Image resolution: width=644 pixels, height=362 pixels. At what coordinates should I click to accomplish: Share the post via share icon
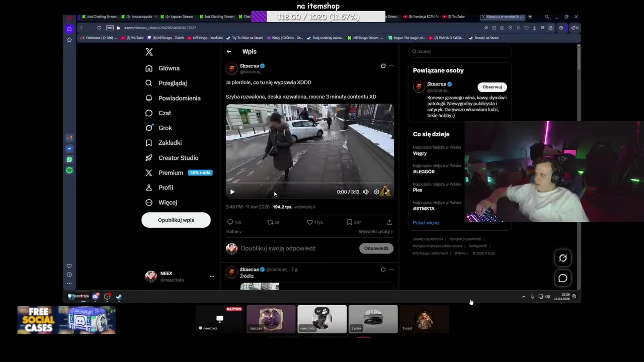point(389,222)
